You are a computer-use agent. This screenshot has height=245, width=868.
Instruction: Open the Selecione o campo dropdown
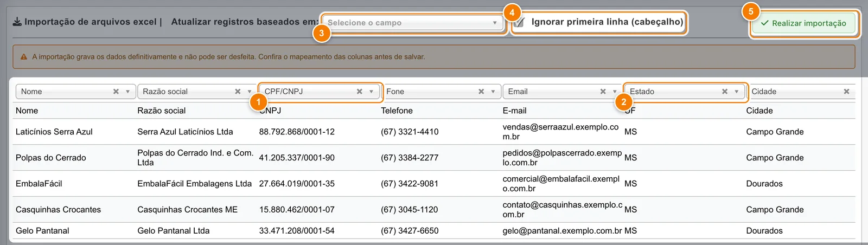pyautogui.click(x=413, y=23)
